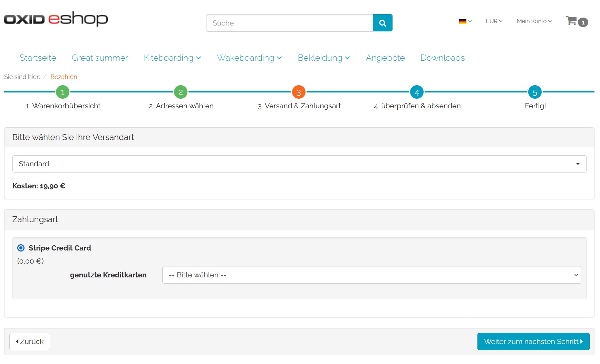Open the German flag language selector

465,21
